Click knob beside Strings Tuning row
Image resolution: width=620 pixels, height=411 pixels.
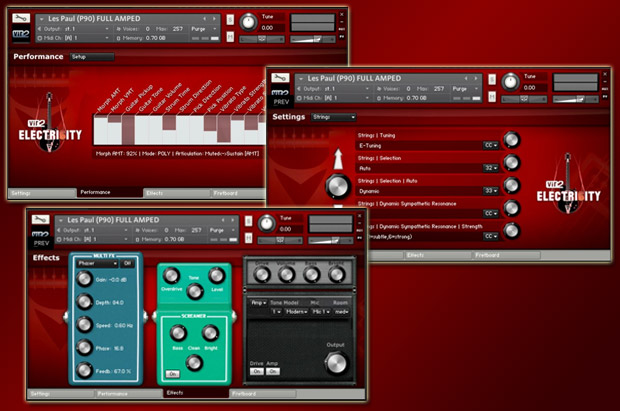pyautogui.click(x=512, y=140)
